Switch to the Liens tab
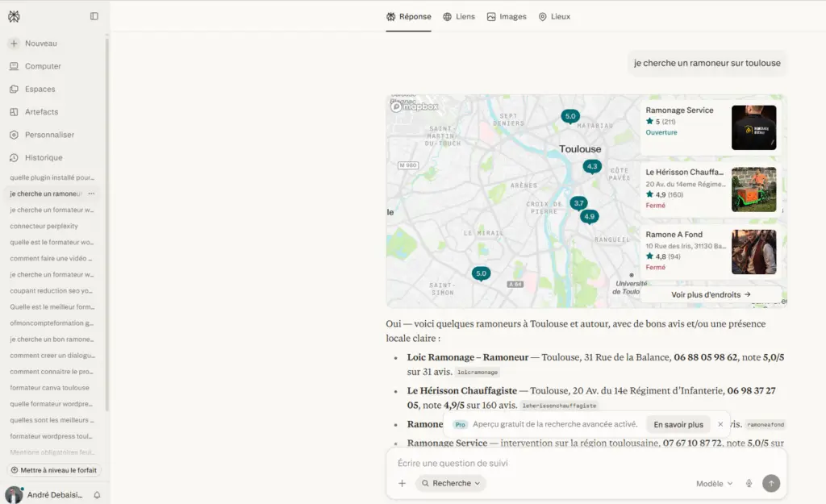Viewport: 826px width, 504px height. (x=459, y=17)
